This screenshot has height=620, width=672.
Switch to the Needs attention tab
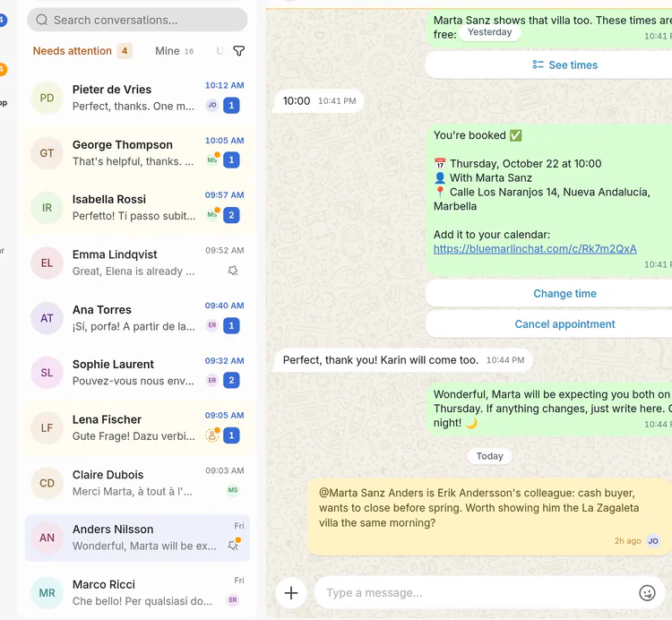point(82,51)
